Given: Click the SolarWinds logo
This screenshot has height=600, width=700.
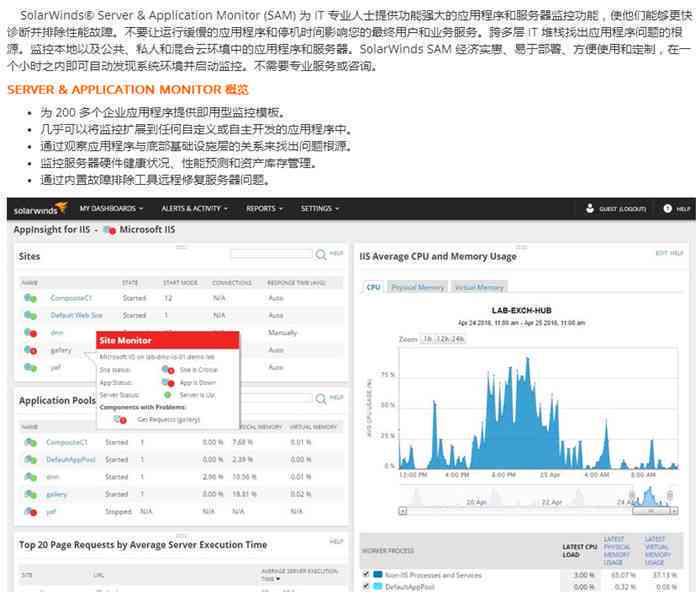Looking at the screenshot, I should (x=40, y=209).
